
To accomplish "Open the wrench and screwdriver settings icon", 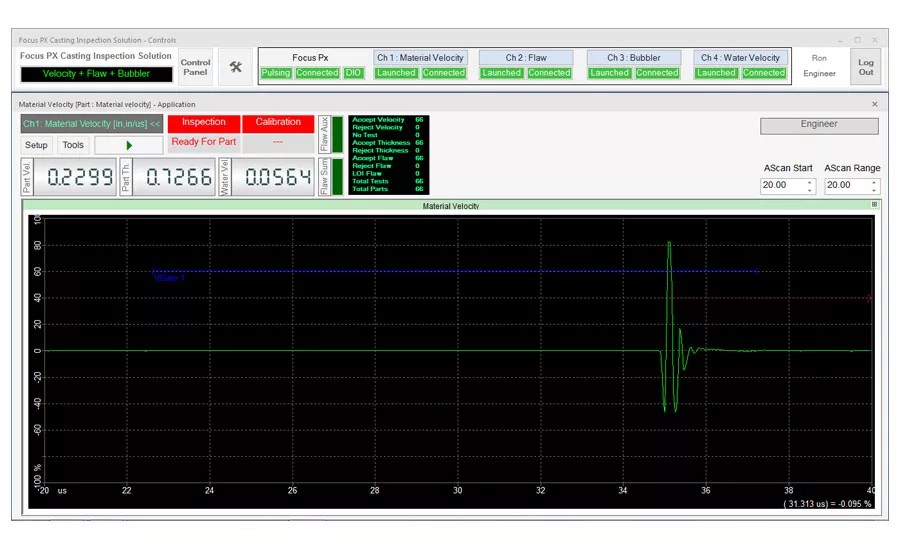I will pyautogui.click(x=235, y=67).
